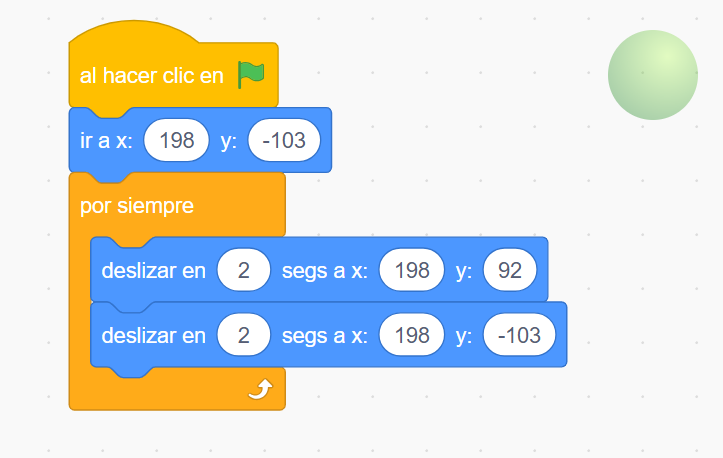The image size is (723, 458).
Task: Edit x value 198 in 'ir a' block
Action: click(x=177, y=140)
